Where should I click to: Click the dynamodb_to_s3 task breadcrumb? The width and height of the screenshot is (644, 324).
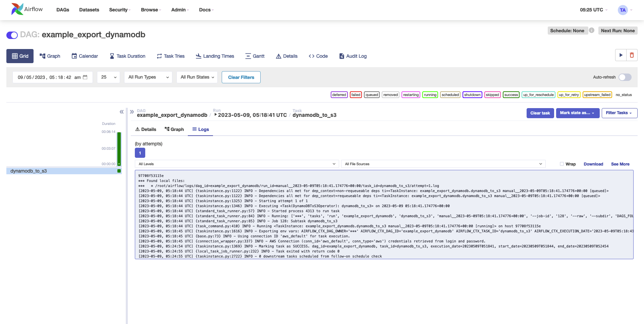coord(314,115)
